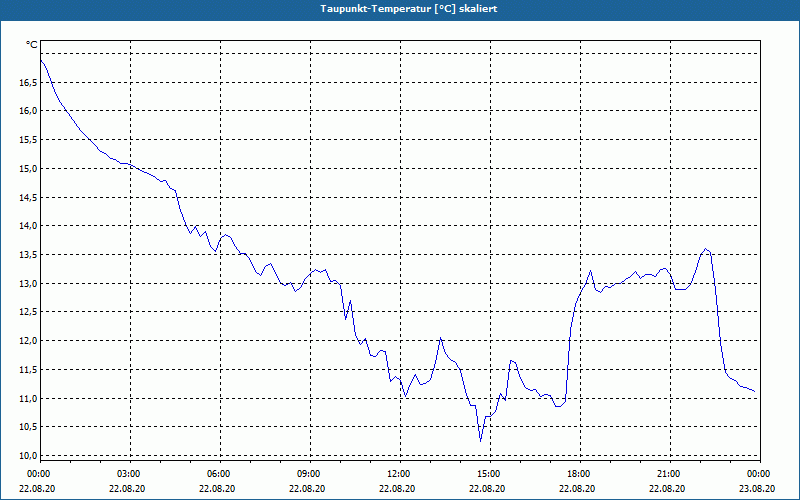800x500 pixels.
Task: Click the 15:00 time axis label
Action: 490,474
